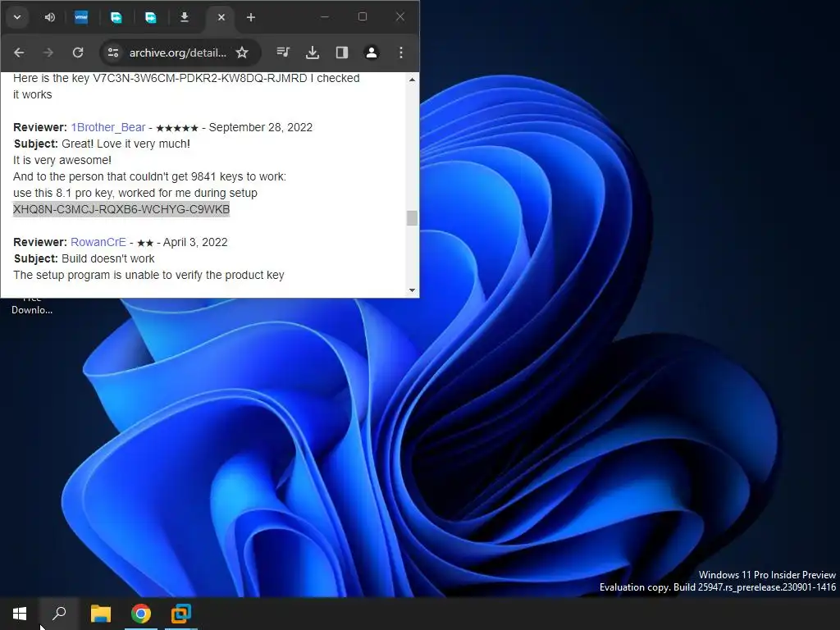
Task: Go back to the previous page
Action: coord(20,52)
